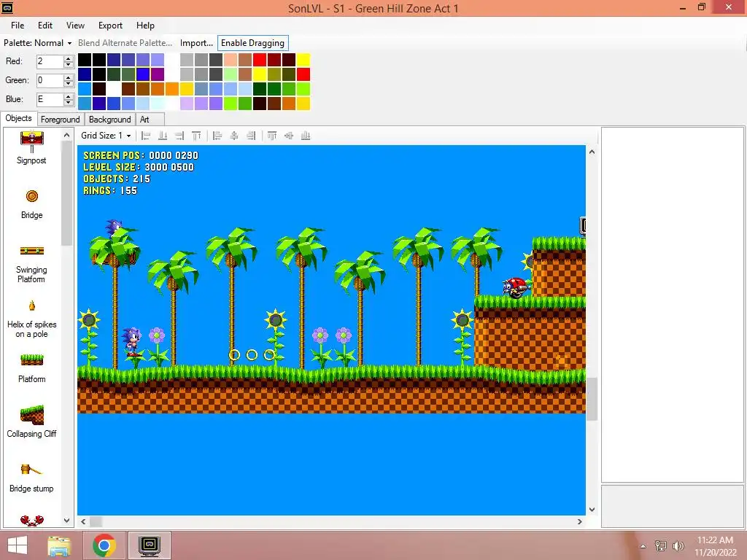This screenshot has width=747, height=560.
Task: Click Blend Alternate Palette... button
Action: point(125,43)
